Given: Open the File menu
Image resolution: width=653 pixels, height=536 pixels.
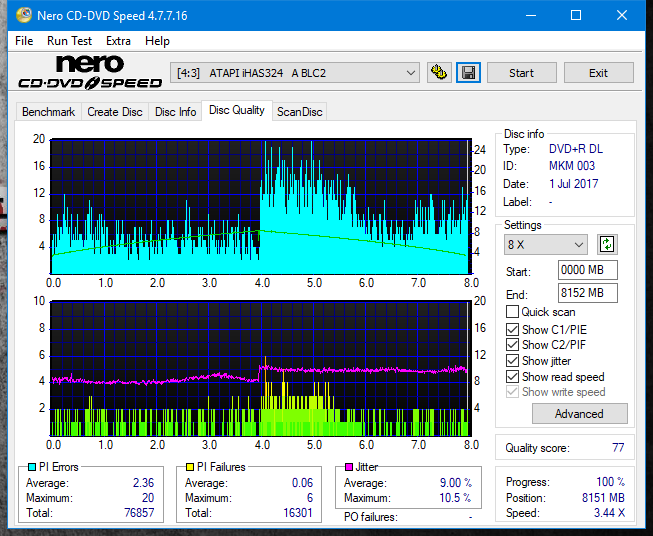Looking at the screenshot, I should pyautogui.click(x=24, y=41).
